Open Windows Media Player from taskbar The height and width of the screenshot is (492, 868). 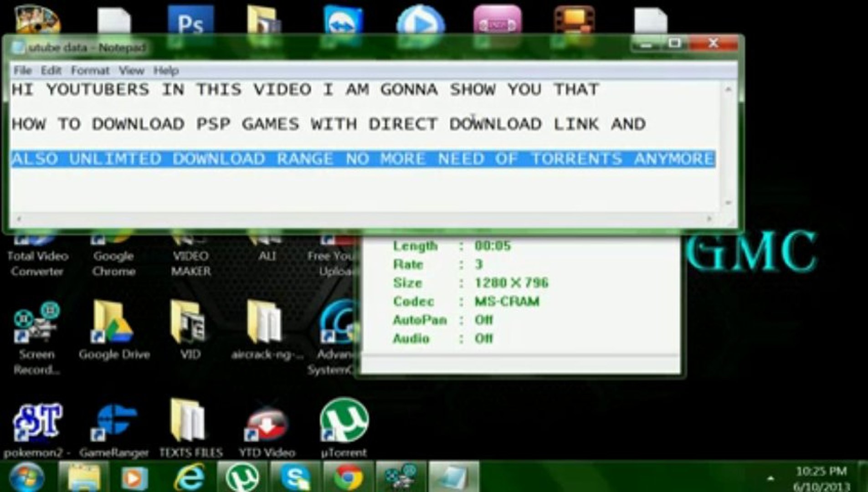[134, 478]
